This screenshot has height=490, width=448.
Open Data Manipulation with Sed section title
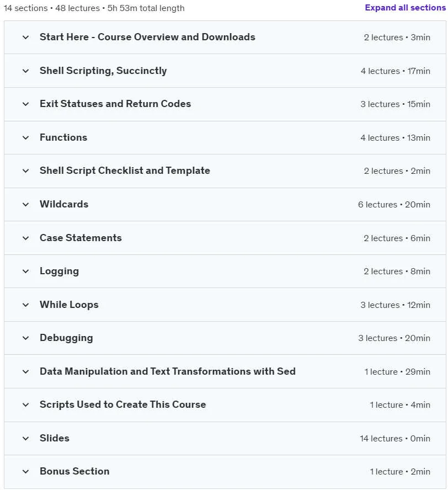pos(168,371)
